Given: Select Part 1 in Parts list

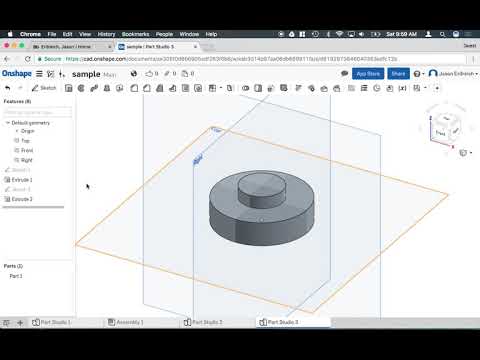Looking at the screenshot, I should [16, 276].
